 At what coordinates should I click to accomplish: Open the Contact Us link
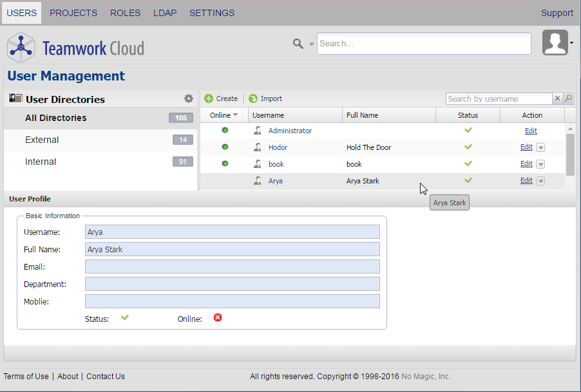106,377
